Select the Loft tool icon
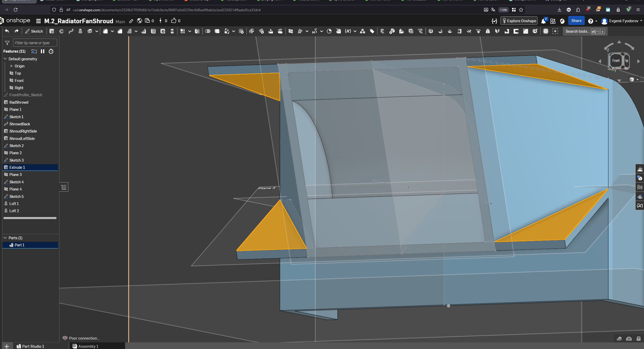 click(80, 31)
